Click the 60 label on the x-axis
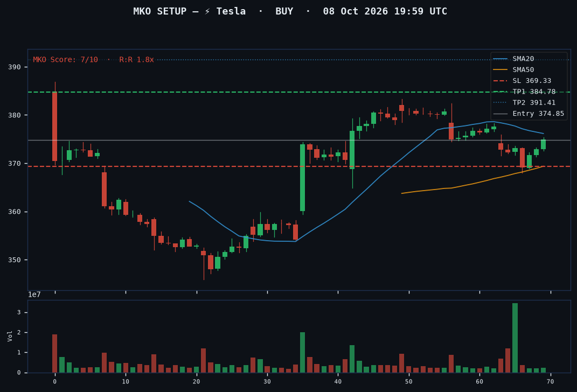 coord(479,382)
